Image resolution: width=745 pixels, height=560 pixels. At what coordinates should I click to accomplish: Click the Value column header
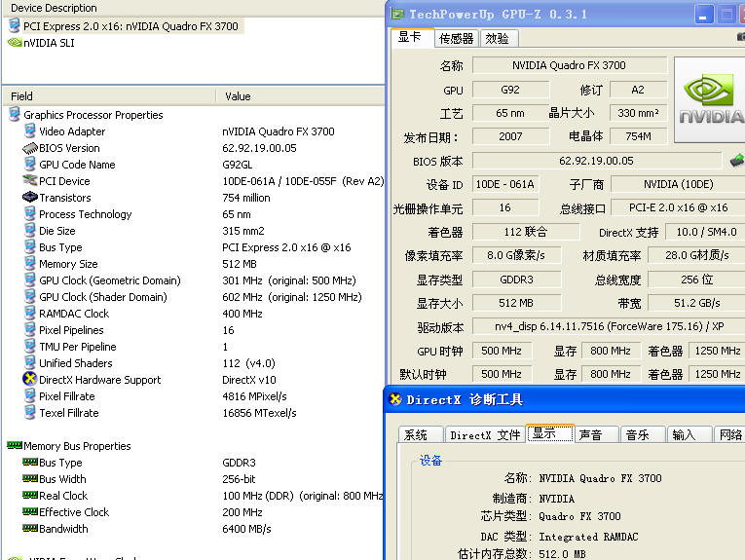tap(300, 96)
